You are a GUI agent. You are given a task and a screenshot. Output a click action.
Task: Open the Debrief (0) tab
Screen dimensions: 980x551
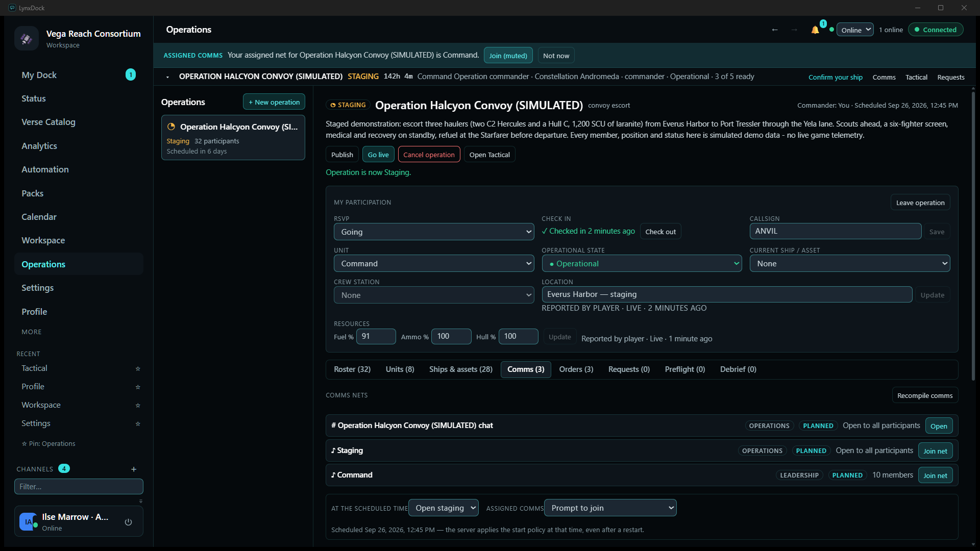pos(738,369)
